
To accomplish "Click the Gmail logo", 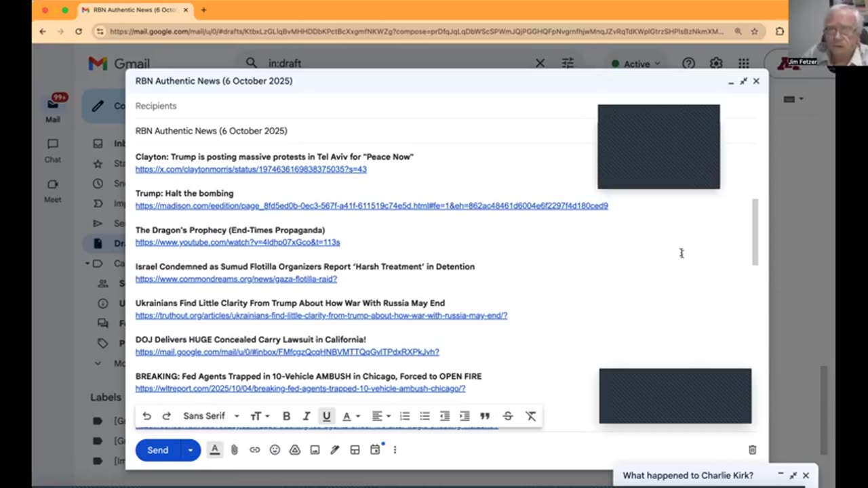I will (x=119, y=64).
